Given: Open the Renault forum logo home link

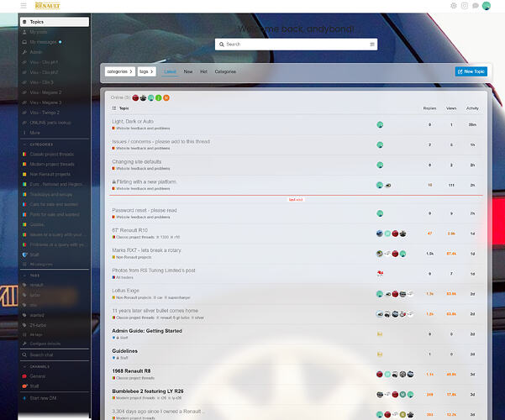Looking at the screenshot, I should pyautogui.click(x=47, y=6).
